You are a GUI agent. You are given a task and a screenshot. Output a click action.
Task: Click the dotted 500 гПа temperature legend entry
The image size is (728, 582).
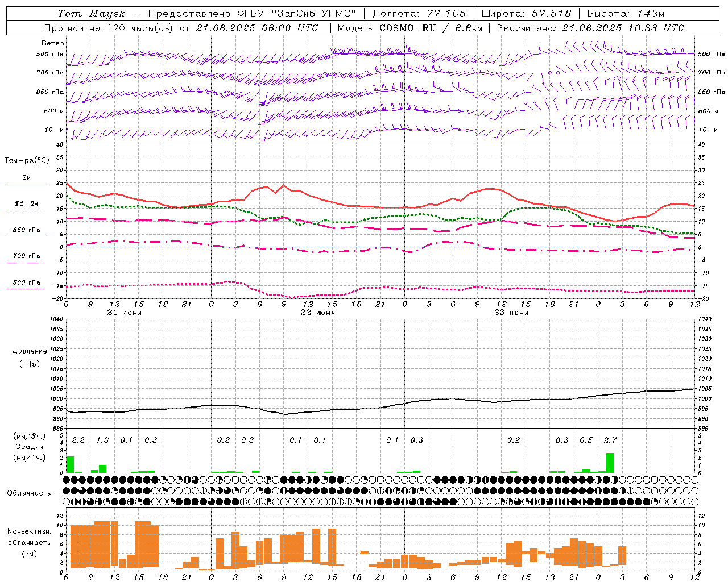(x=26, y=282)
